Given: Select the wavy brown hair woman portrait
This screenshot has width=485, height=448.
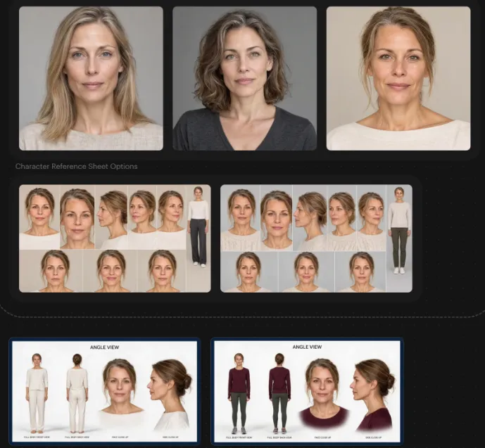Looking at the screenshot, I should tap(245, 79).
